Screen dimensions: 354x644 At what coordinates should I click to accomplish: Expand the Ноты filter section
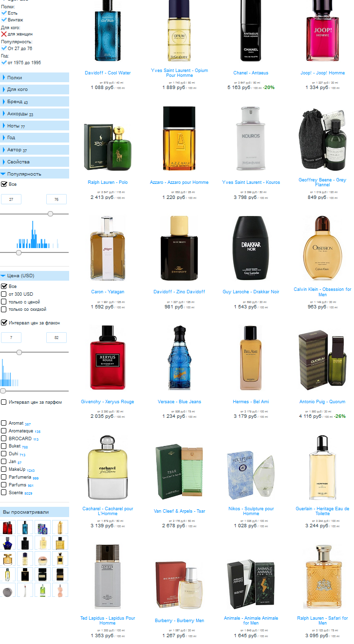tap(35, 125)
